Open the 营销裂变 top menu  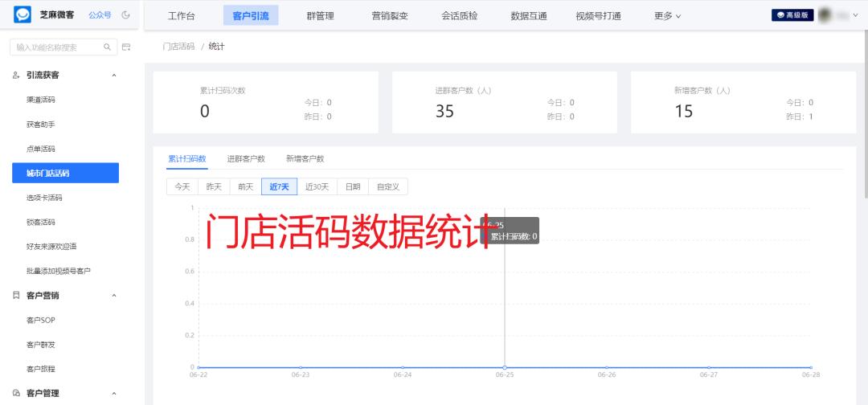[390, 16]
